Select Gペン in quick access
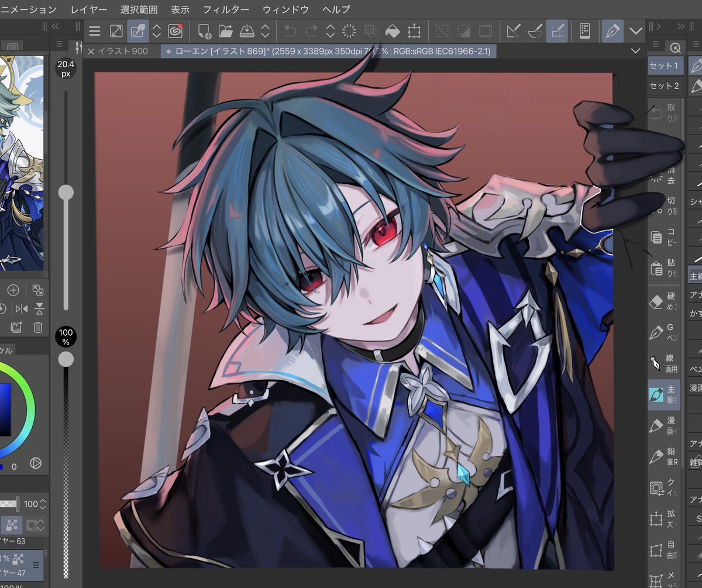702x588 pixels. click(x=664, y=333)
